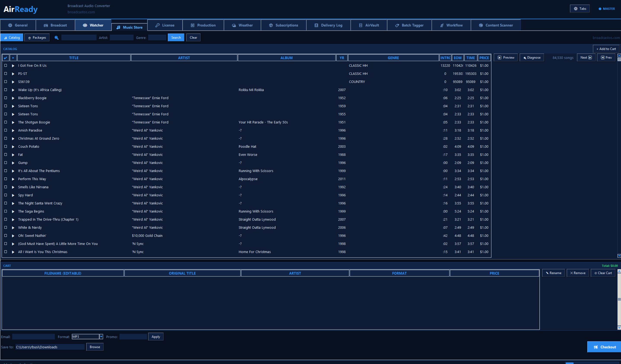
Task: Play preview for Spy Hard row
Action: [x=13, y=195]
